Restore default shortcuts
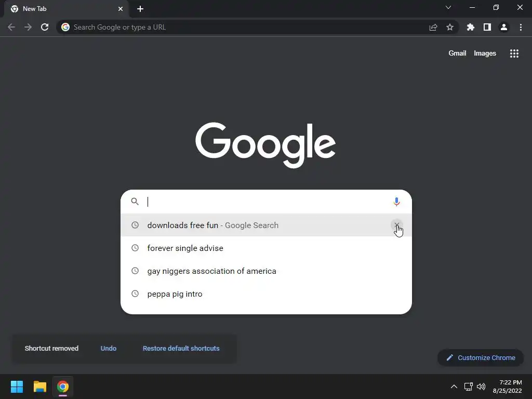The image size is (532, 399). coord(181,349)
